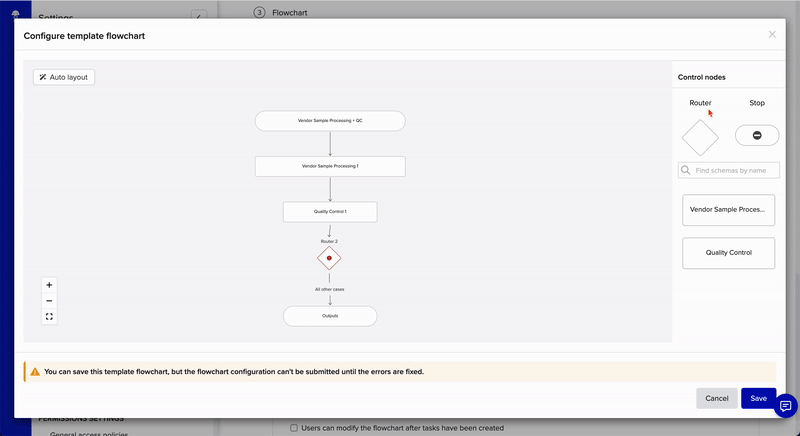
Task: Select the Vendor Sample Proces... schema card
Action: pyautogui.click(x=728, y=210)
